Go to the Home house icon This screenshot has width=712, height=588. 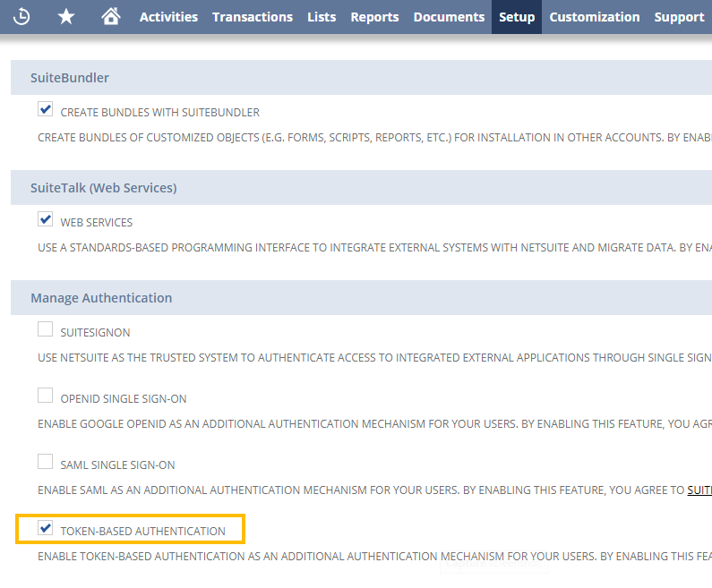point(111,17)
